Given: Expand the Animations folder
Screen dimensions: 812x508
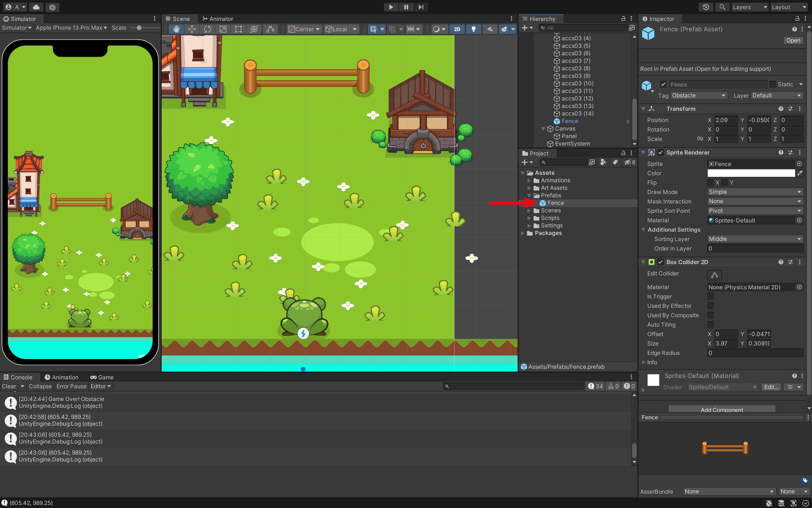Looking at the screenshot, I should point(529,180).
